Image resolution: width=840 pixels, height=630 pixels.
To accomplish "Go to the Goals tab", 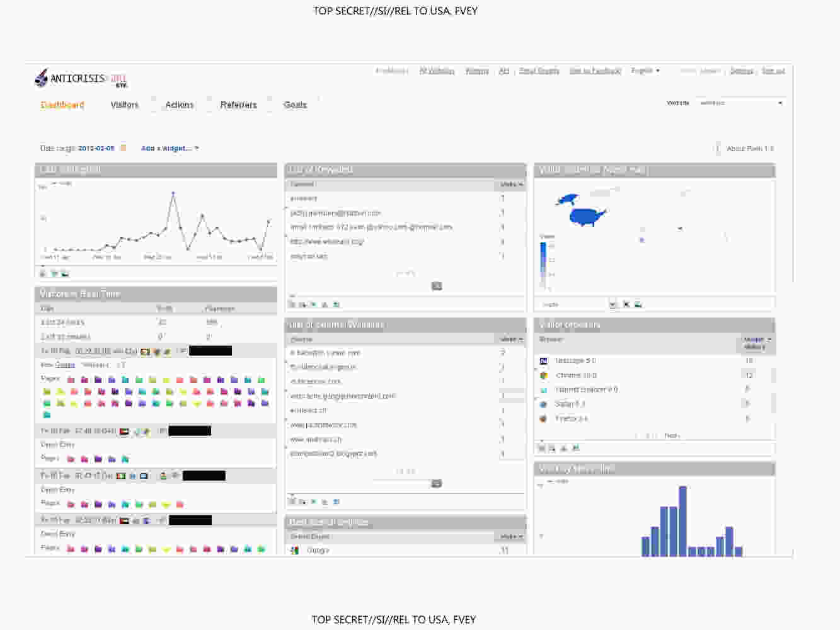I will [295, 105].
